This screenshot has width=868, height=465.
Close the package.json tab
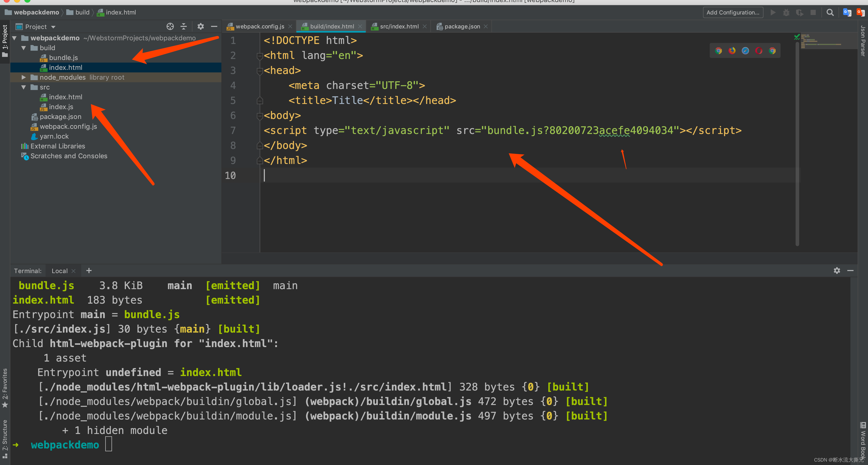coord(485,26)
